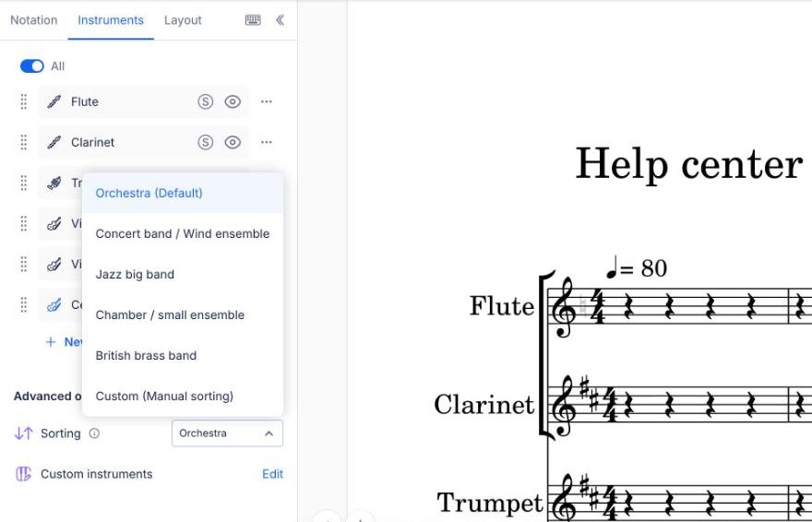Click the first violin instrument icon
The width and height of the screenshot is (812, 522).
click(x=54, y=224)
